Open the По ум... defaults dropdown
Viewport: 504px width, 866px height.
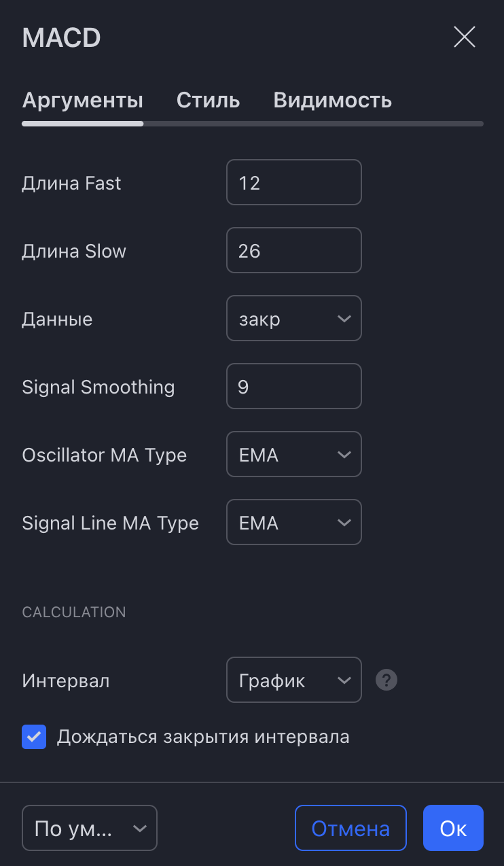coord(90,828)
